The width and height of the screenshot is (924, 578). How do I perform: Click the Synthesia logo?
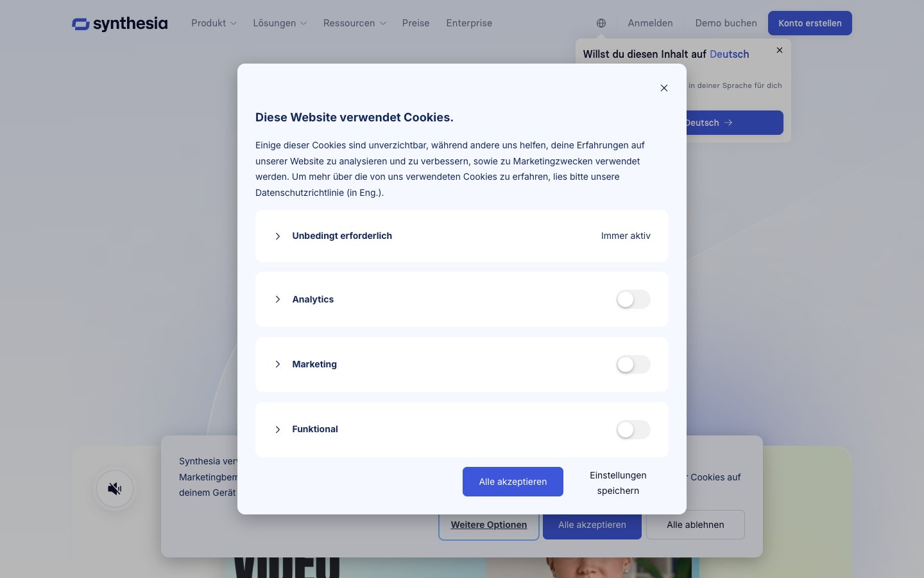[120, 24]
